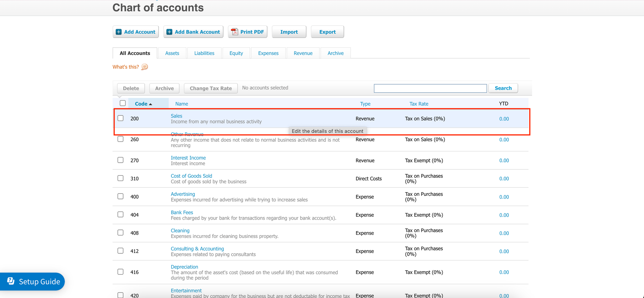This screenshot has height=298, width=644.
Task: Show the Revenue tab
Action: [303, 53]
